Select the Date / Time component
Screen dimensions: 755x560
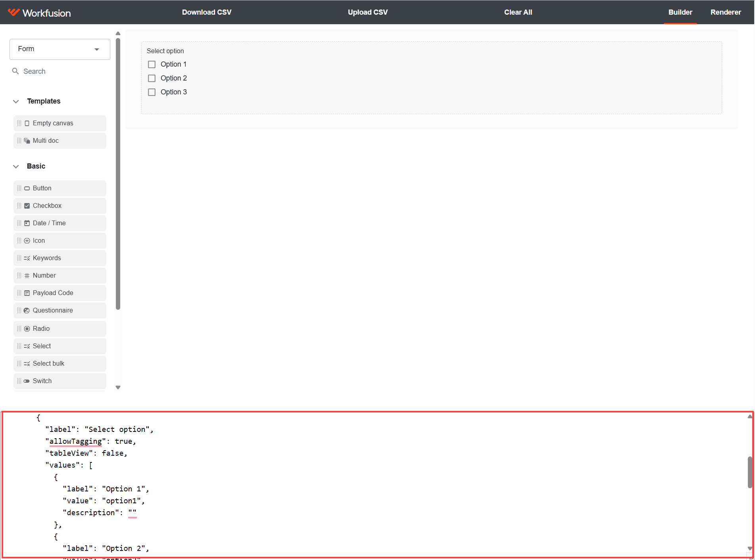point(60,223)
